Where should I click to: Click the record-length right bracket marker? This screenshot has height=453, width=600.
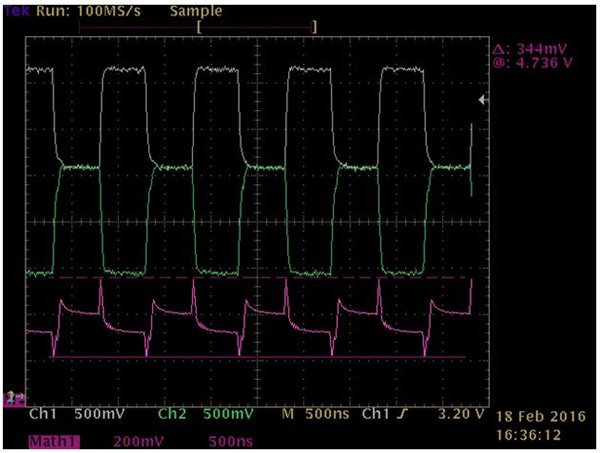coord(315,27)
